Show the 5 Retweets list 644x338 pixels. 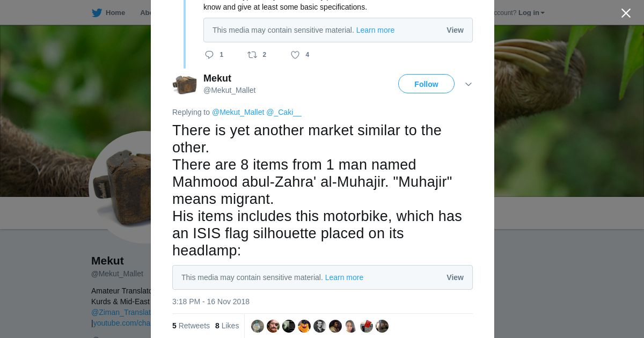191,326
